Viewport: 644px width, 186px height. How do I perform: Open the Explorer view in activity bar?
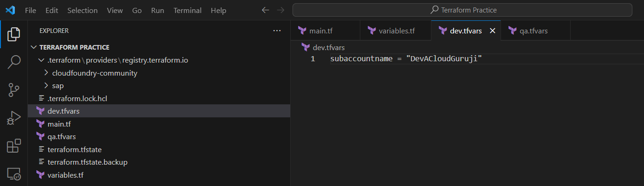(x=14, y=34)
